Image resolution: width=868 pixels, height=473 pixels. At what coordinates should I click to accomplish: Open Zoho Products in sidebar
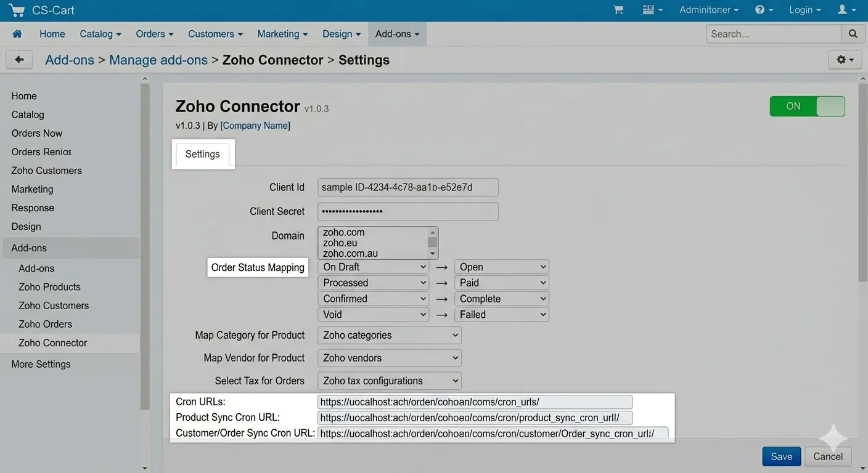[x=49, y=287]
